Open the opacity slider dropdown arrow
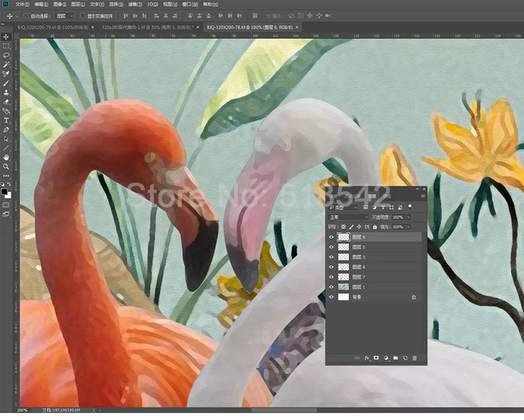This screenshot has width=524, height=420. [409, 217]
